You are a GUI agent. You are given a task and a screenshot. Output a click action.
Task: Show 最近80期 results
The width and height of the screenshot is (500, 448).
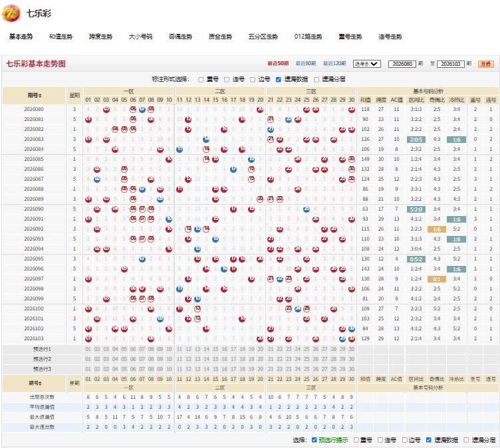click(x=305, y=63)
